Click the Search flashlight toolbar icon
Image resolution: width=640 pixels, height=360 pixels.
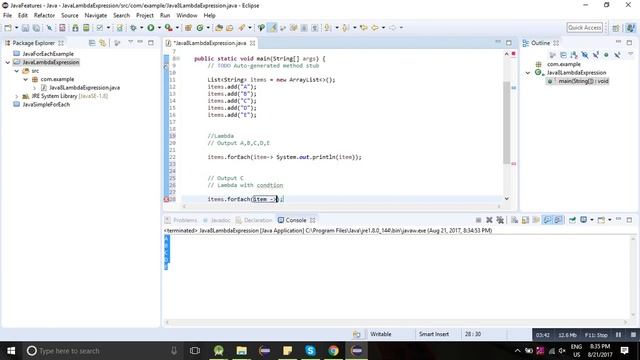coord(242,28)
